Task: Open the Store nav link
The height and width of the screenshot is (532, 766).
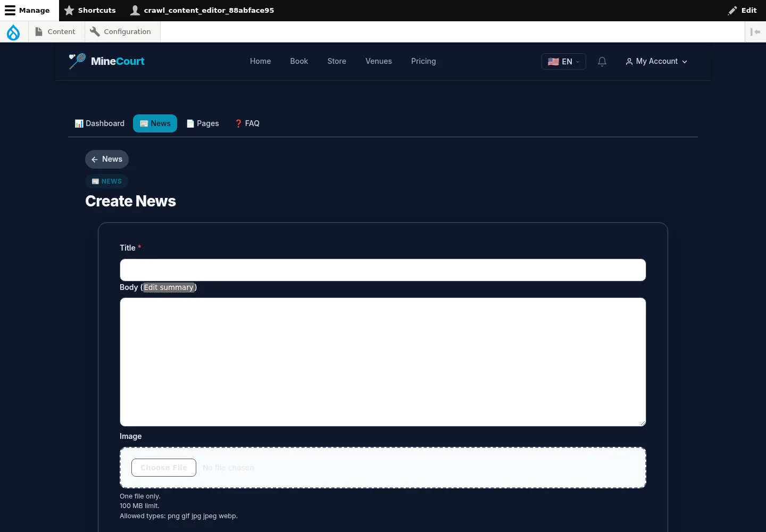Action: 337,61
